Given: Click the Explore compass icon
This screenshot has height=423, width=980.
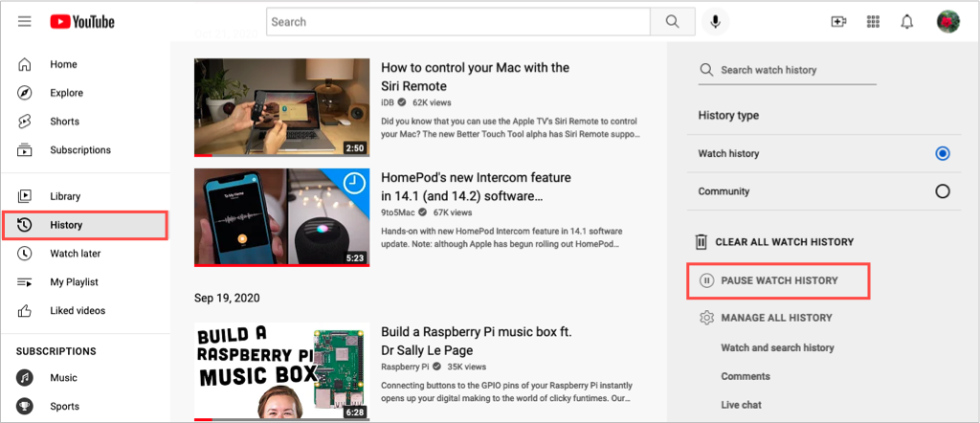Looking at the screenshot, I should (24, 93).
